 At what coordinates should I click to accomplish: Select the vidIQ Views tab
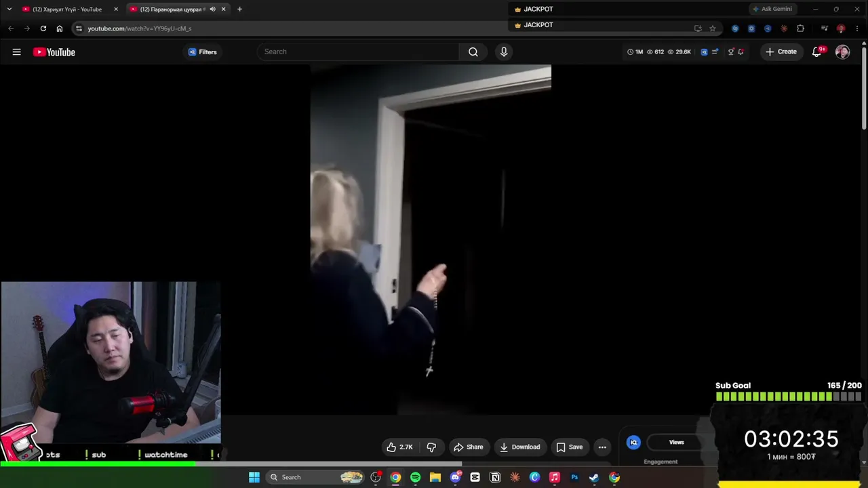pos(676,443)
